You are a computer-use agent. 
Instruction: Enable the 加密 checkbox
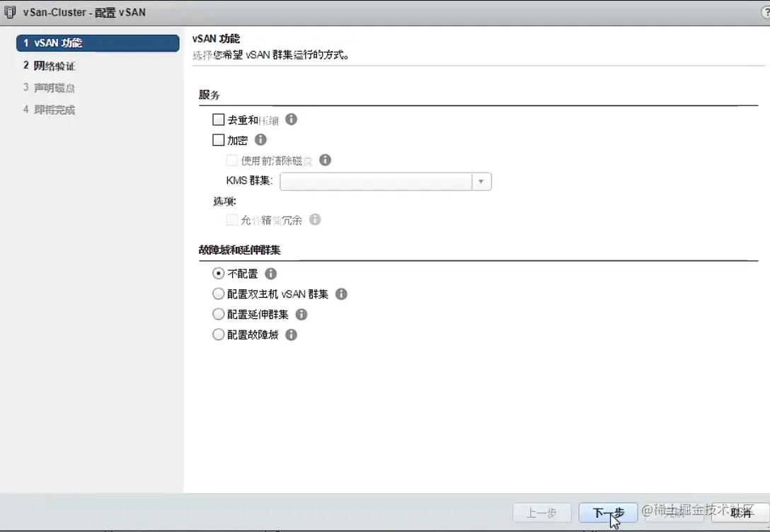[218, 140]
